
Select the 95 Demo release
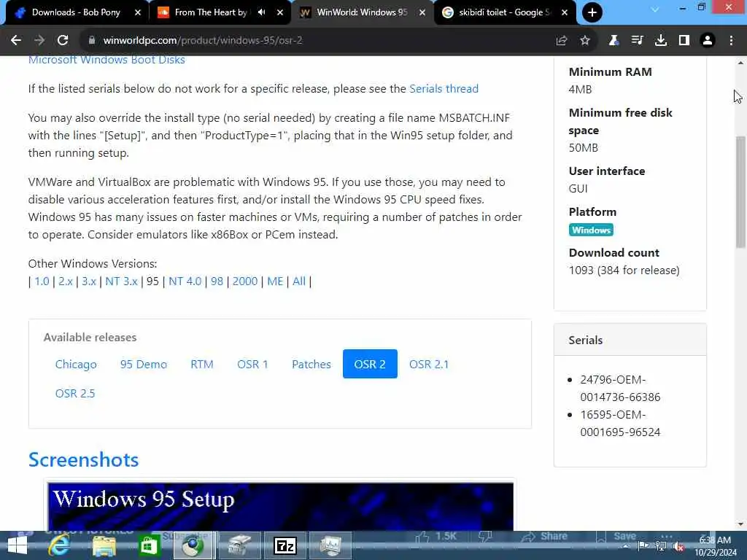[144, 365]
